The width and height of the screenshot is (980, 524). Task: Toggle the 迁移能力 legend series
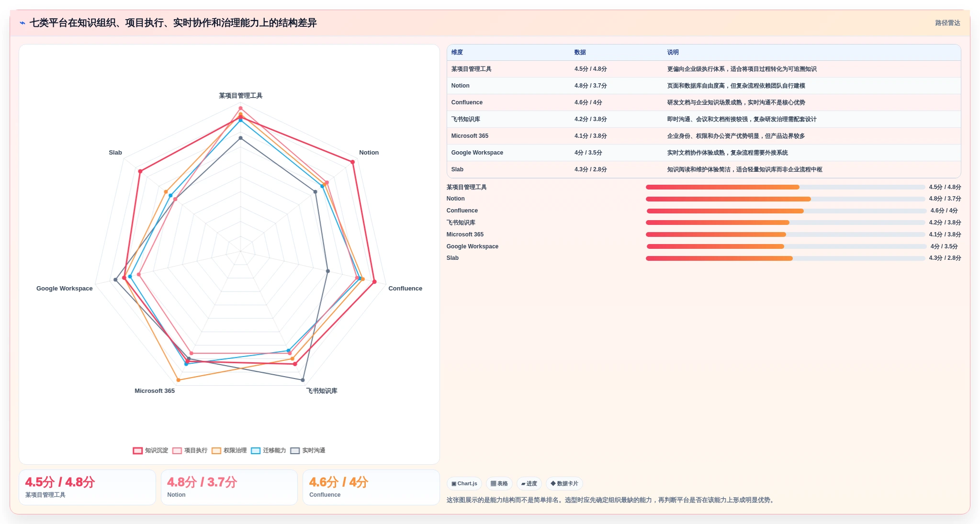[268, 450]
